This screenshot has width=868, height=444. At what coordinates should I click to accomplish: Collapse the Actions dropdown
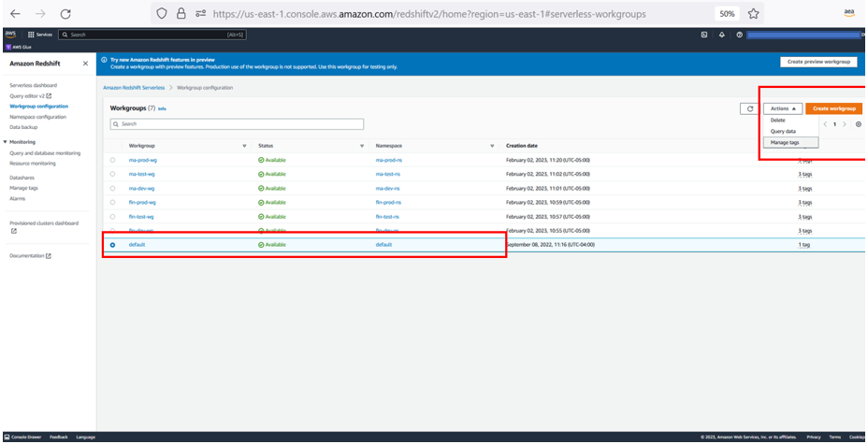[783, 109]
